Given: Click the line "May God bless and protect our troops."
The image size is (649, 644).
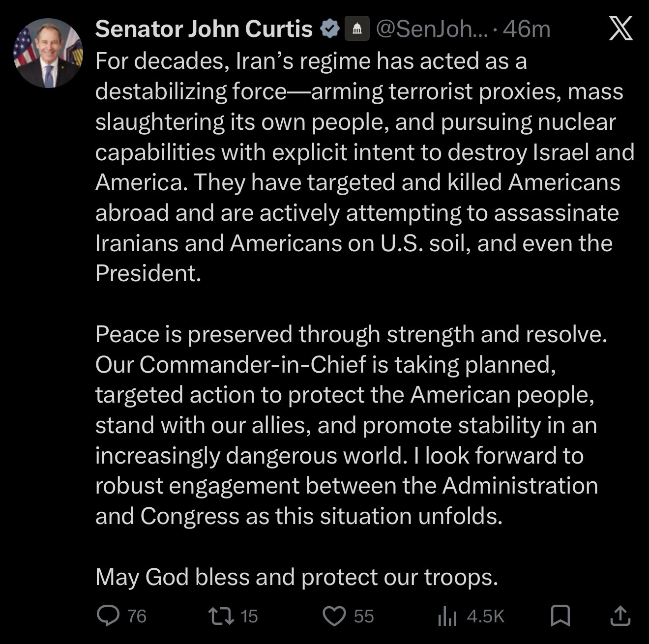Looking at the screenshot, I should (296, 577).
